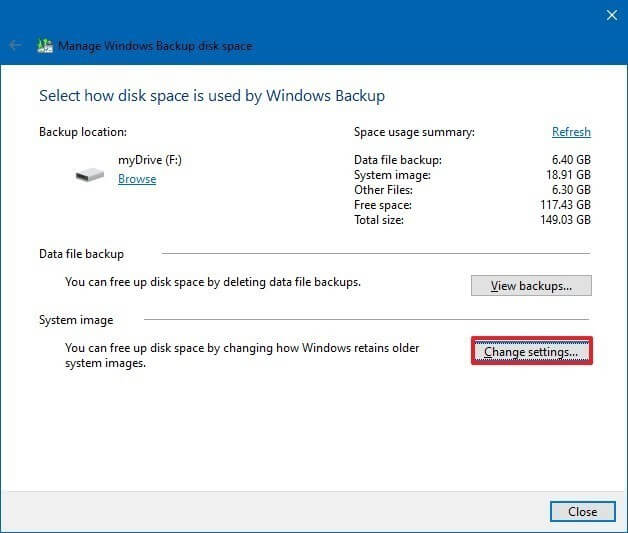Click the 'Data file backup' section heading
628x533 pixels.
[81, 254]
